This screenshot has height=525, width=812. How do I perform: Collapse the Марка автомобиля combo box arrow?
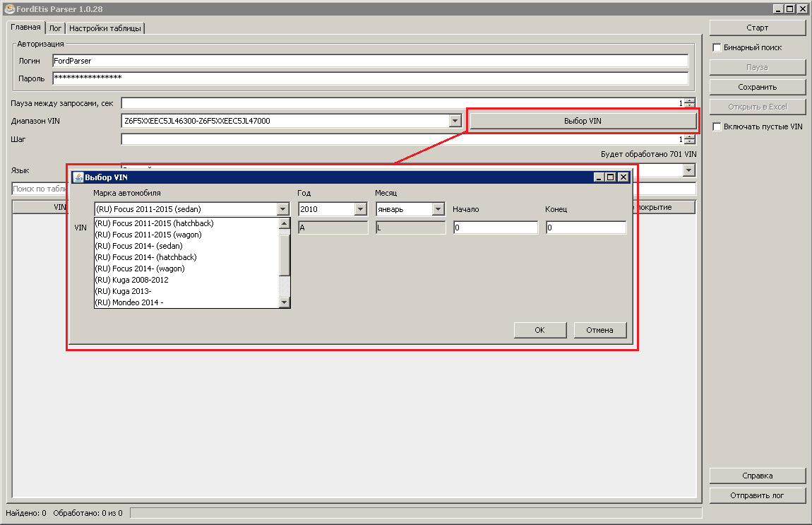point(282,209)
